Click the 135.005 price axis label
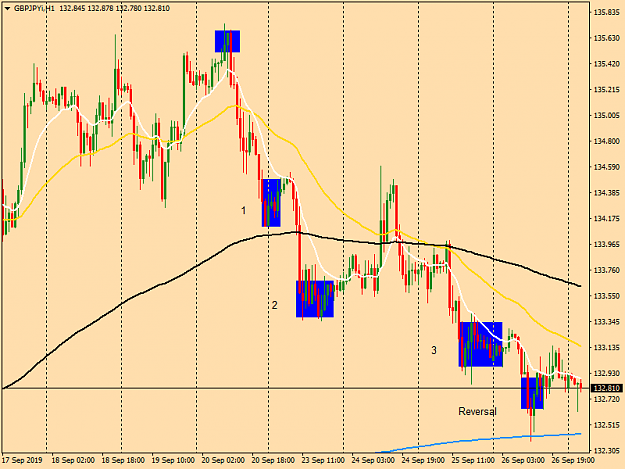This screenshot has width=625, height=469. click(607, 116)
